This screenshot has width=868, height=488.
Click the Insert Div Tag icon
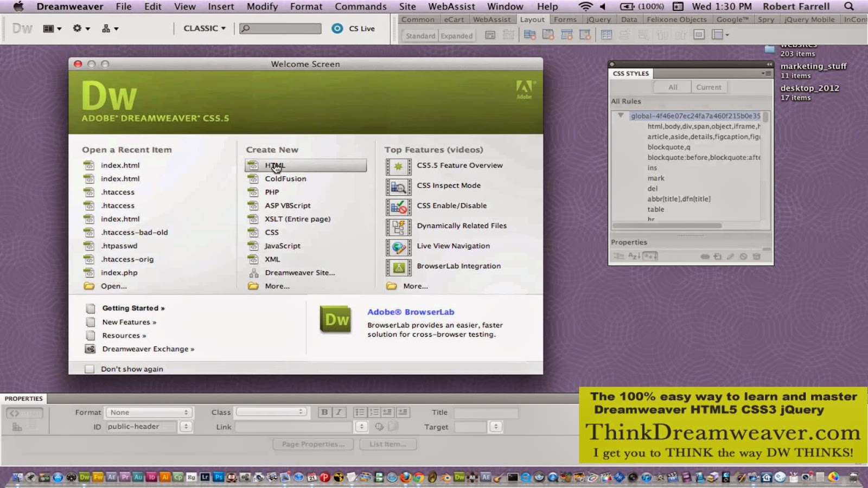pyautogui.click(x=490, y=35)
